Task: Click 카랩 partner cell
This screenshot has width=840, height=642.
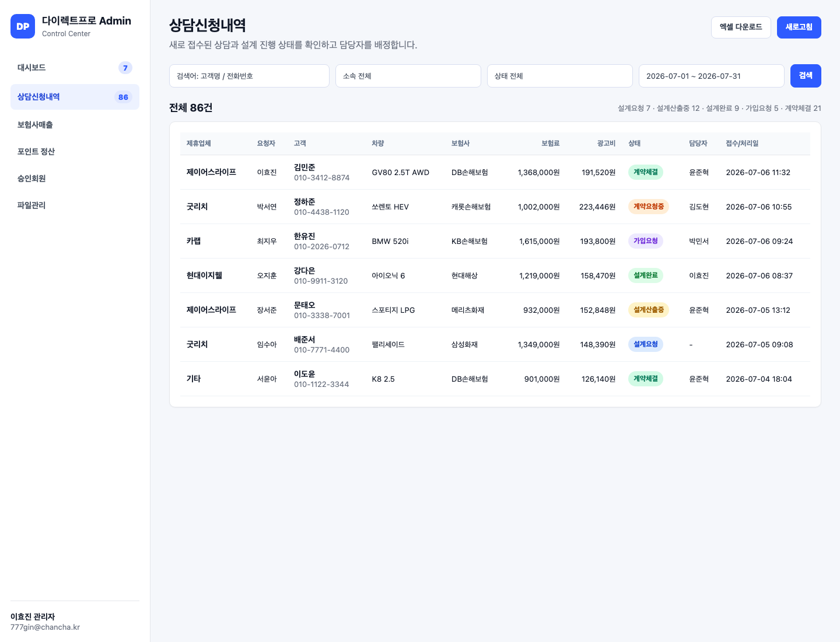Action: tap(194, 241)
